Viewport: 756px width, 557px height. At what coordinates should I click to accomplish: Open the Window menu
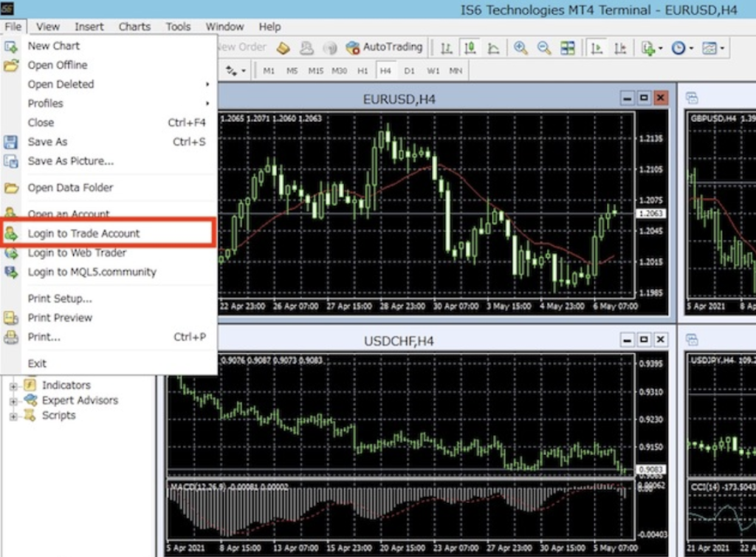(x=224, y=27)
